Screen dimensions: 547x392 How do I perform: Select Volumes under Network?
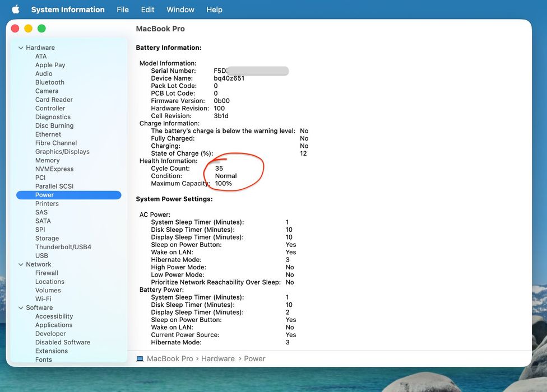pos(48,290)
